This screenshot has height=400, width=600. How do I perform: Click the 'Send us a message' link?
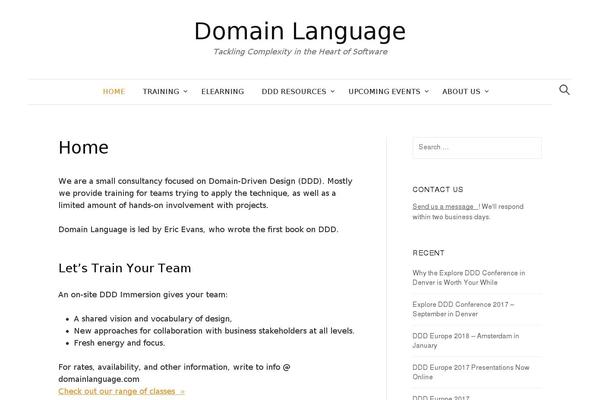(445, 207)
